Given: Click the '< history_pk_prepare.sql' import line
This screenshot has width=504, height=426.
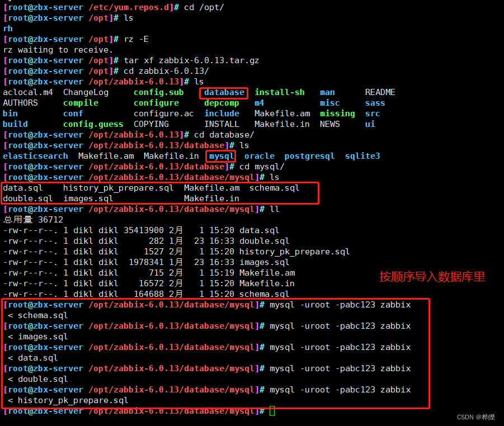Looking at the screenshot, I should click(68, 400).
